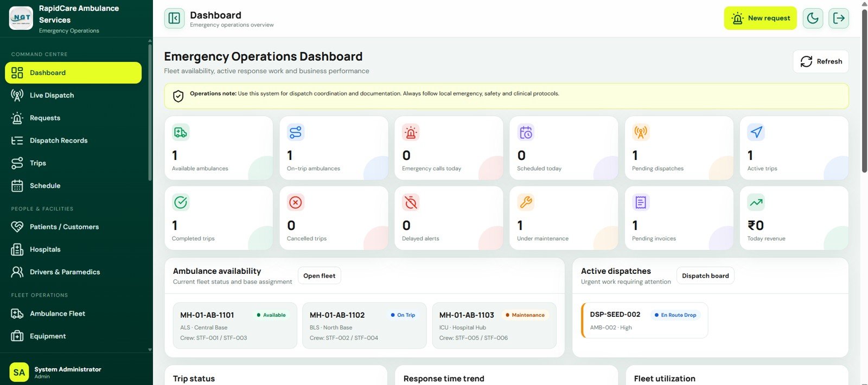Click the Emergency calls today siren icon
Viewport: 868px width, 385px height.
411,132
